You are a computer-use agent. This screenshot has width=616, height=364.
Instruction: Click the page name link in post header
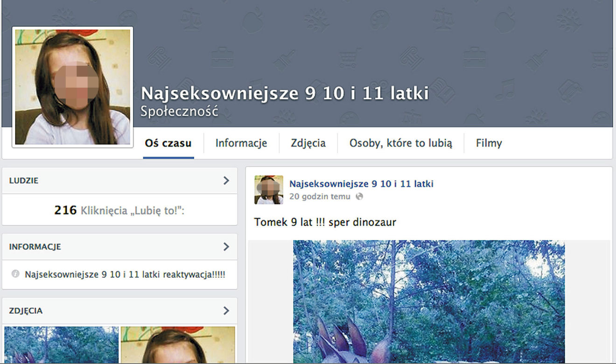pos(361,184)
